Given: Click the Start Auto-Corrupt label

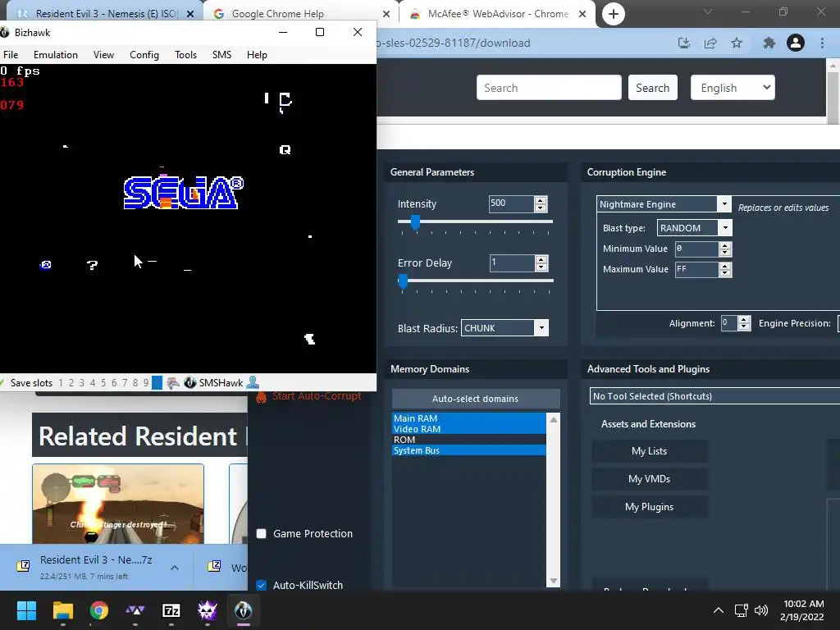Looking at the screenshot, I should click(317, 396).
